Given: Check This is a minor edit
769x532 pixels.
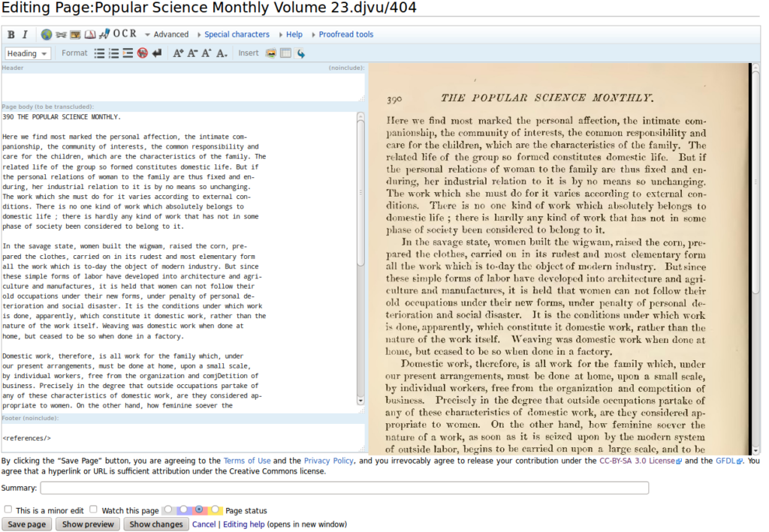Looking at the screenshot, I should tap(8, 509).
